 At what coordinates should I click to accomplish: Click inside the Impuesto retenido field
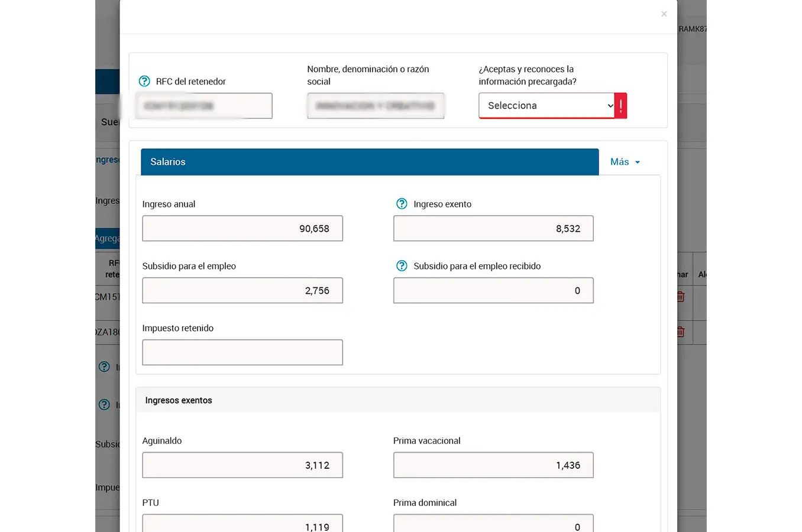pyautogui.click(x=242, y=352)
